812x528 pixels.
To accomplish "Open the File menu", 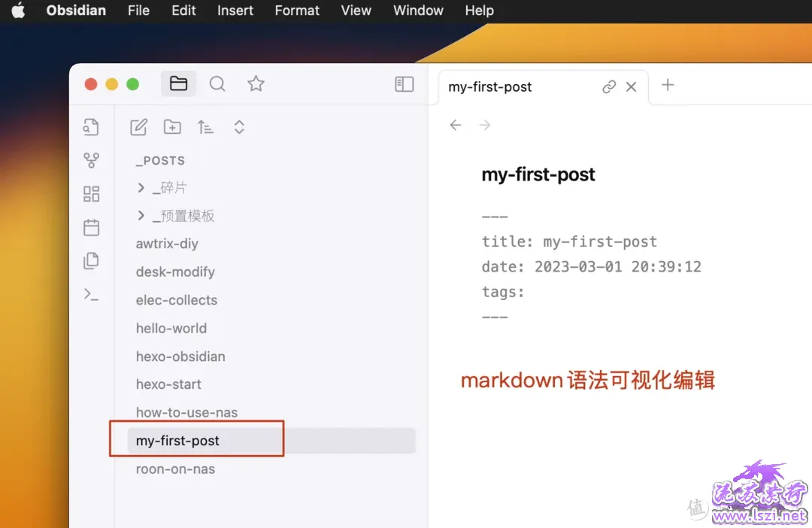I will coord(139,11).
